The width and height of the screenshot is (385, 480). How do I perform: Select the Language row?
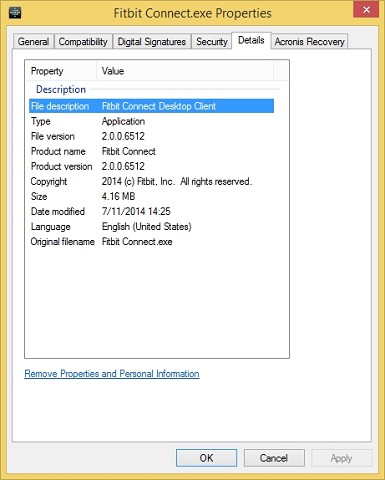pos(151,227)
